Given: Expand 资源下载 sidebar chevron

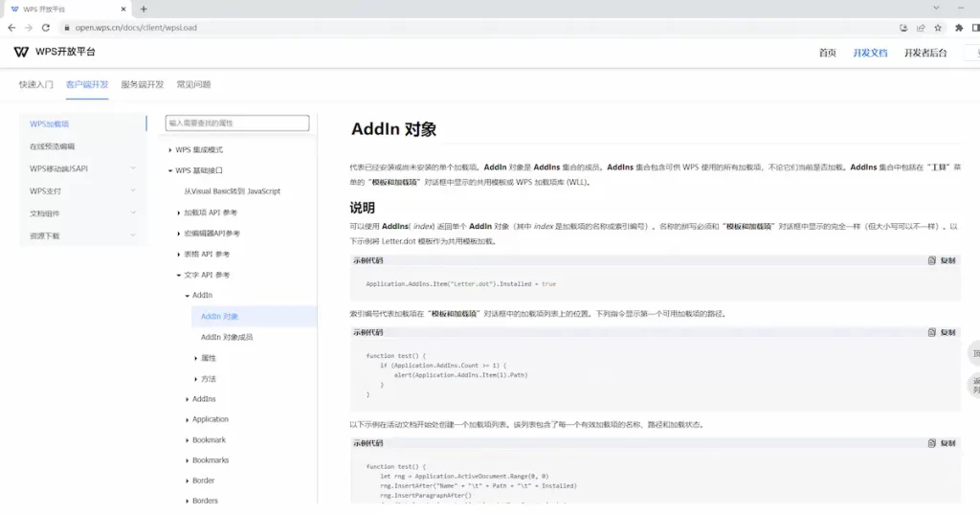Looking at the screenshot, I should coord(132,235).
